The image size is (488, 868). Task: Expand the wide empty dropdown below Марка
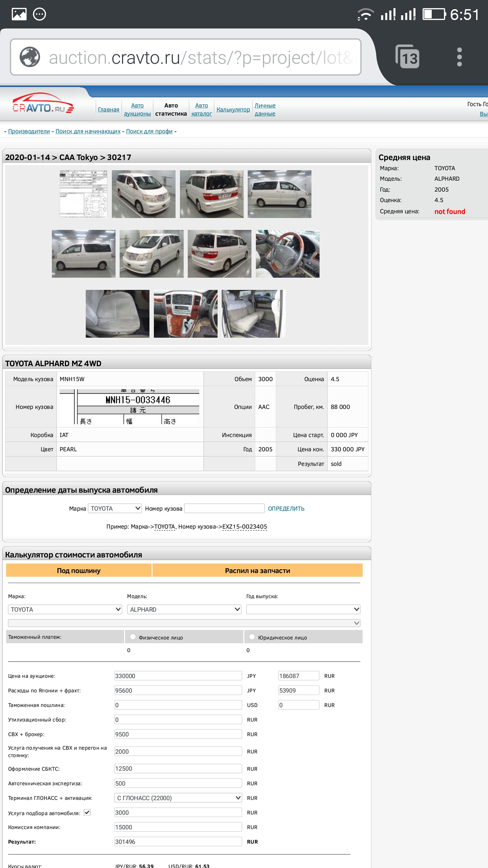184,623
